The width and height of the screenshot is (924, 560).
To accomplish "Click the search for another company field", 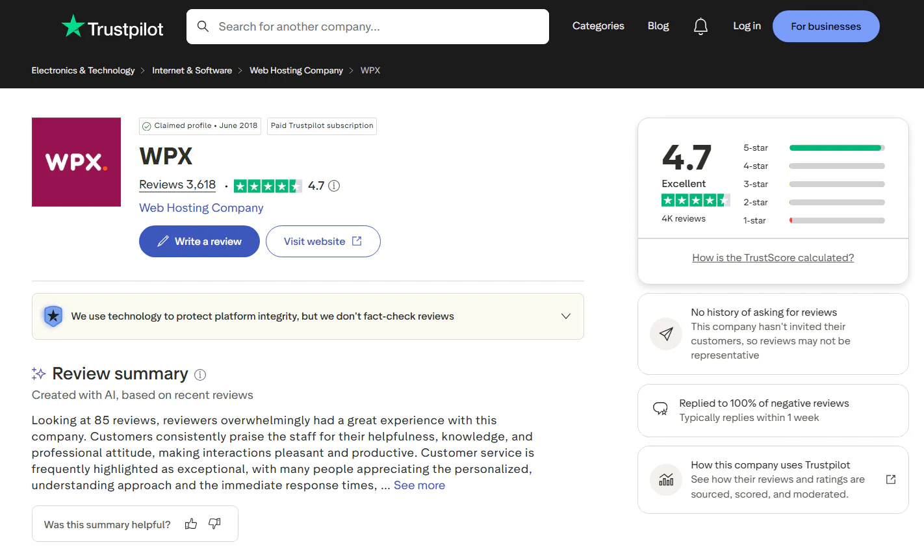I will point(368,27).
